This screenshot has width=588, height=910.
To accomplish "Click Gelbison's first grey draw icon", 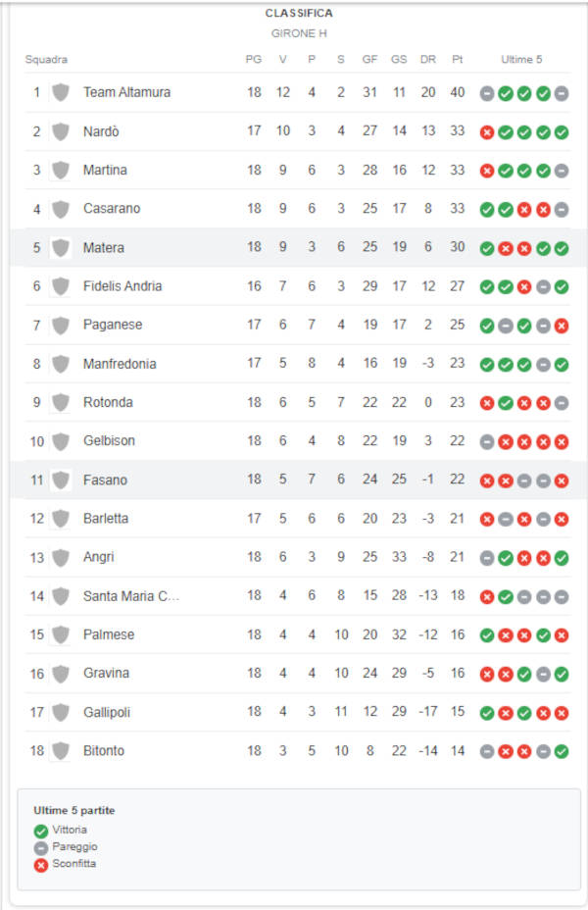I will pyautogui.click(x=487, y=442).
